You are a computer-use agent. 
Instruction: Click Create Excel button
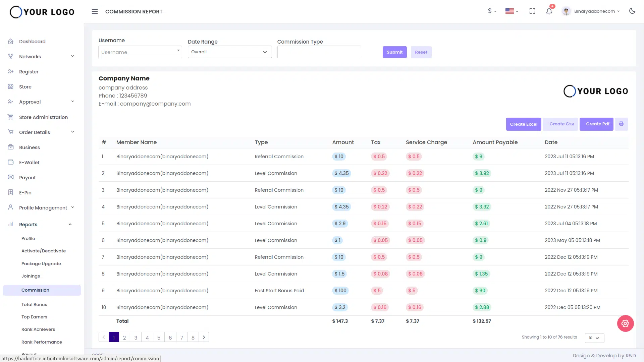[524, 124]
